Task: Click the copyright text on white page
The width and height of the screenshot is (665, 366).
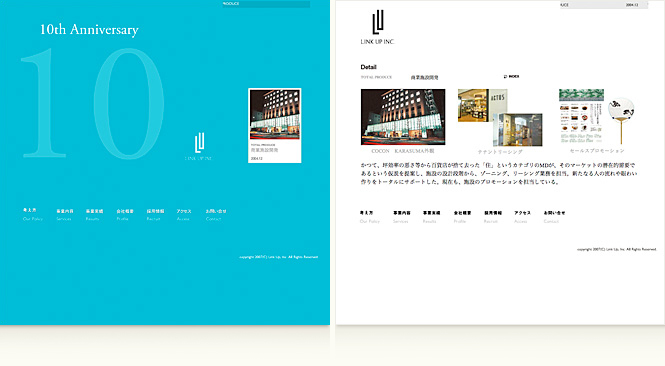Action: click(x=617, y=249)
